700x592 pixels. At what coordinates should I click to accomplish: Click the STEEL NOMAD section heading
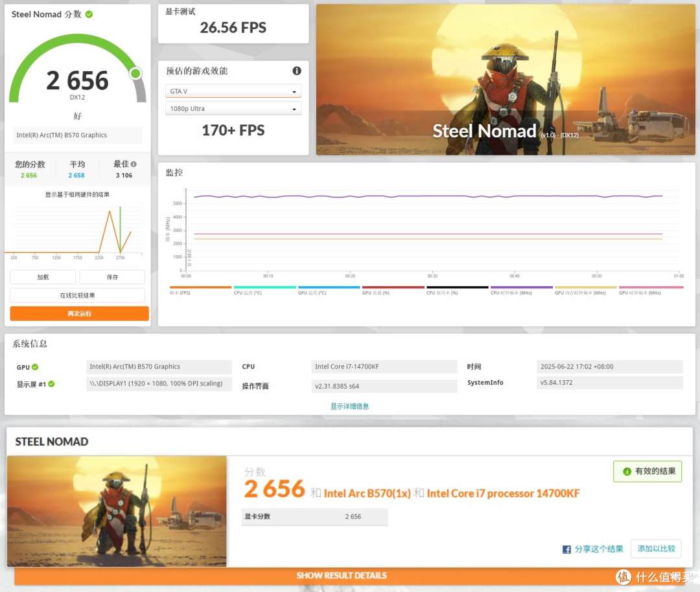[52, 442]
